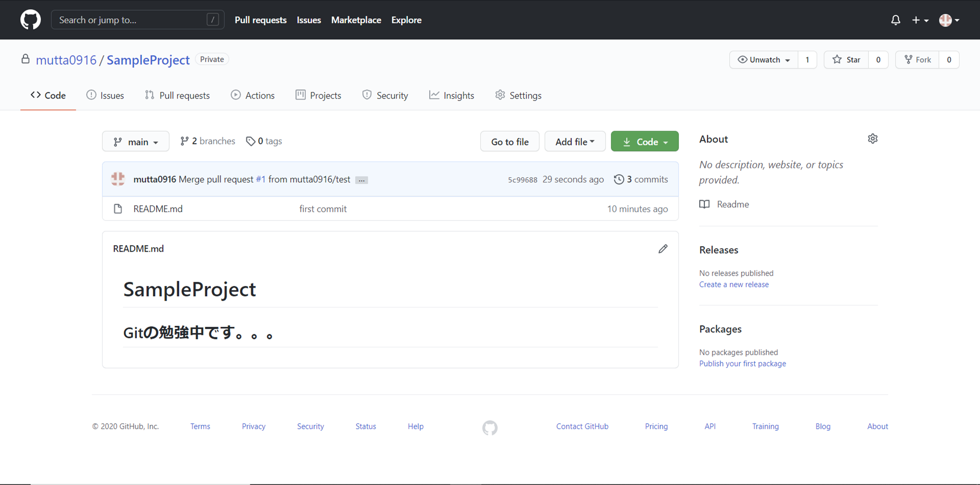Switch to the Projects tab
The height and width of the screenshot is (485, 980).
point(318,95)
